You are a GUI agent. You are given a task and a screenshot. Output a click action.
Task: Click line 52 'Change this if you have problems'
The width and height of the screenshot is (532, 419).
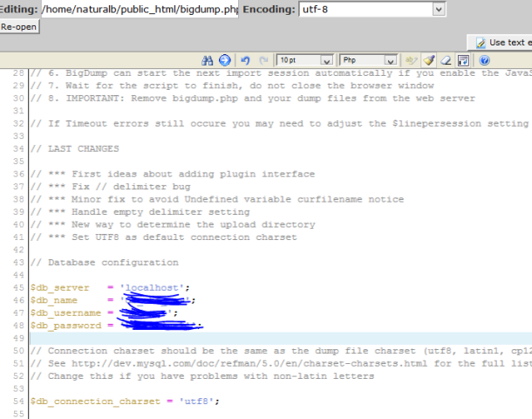[201, 376]
